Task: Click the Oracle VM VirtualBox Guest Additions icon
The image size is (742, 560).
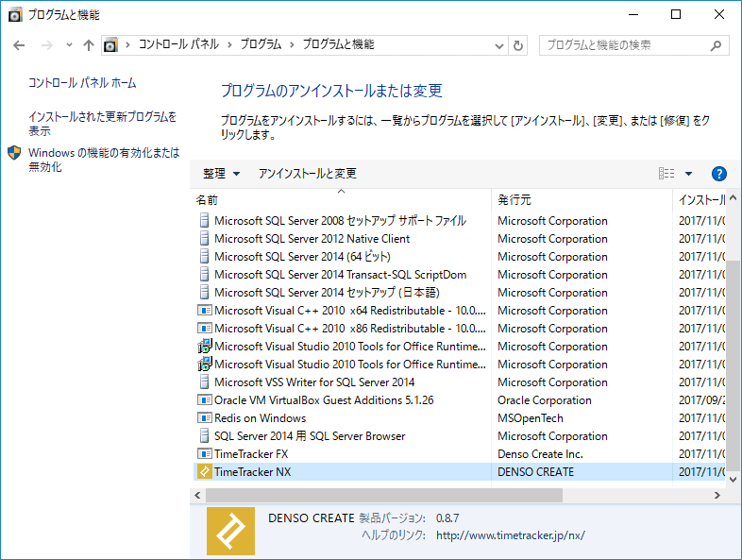Action: coord(205,400)
